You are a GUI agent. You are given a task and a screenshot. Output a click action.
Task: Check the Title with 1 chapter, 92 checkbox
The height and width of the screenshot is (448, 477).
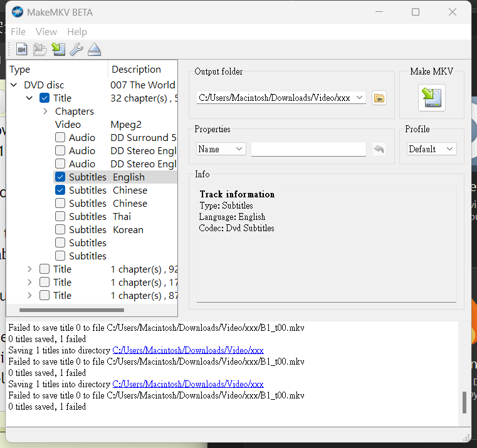[x=45, y=269]
